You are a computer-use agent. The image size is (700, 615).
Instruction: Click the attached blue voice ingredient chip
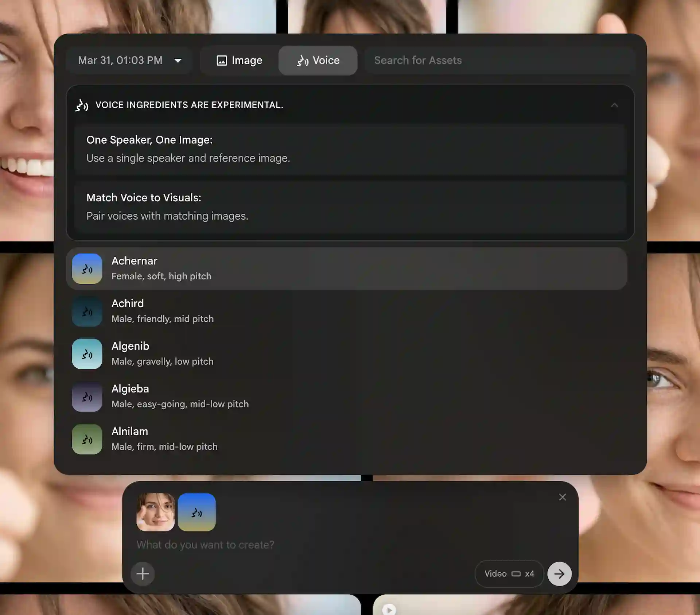[x=197, y=512]
